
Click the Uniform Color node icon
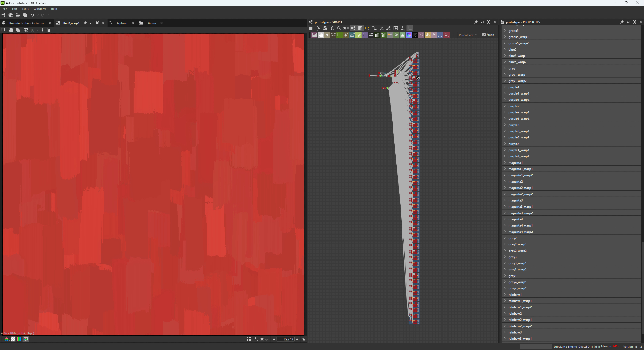[446, 35]
